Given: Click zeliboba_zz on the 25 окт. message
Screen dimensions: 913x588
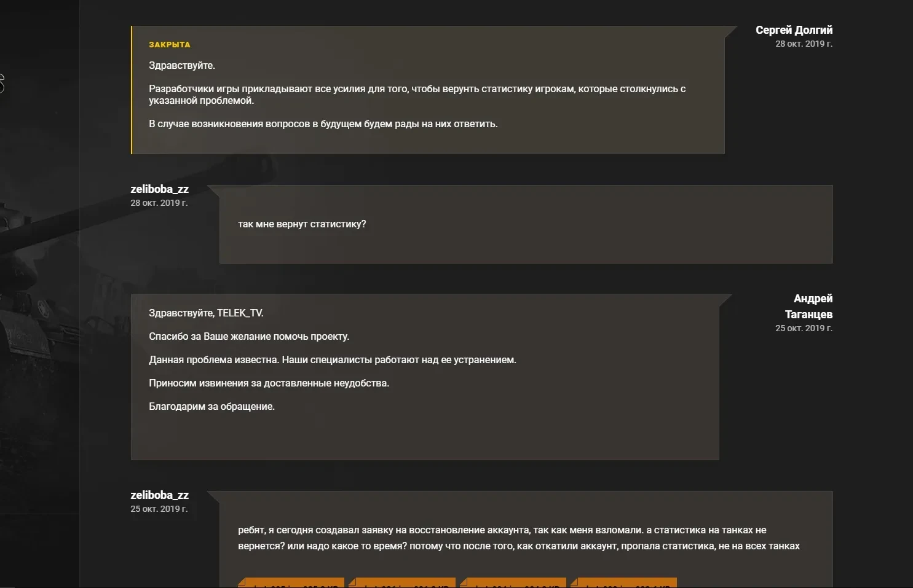Looking at the screenshot, I should pyautogui.click(x=159, y=495).
